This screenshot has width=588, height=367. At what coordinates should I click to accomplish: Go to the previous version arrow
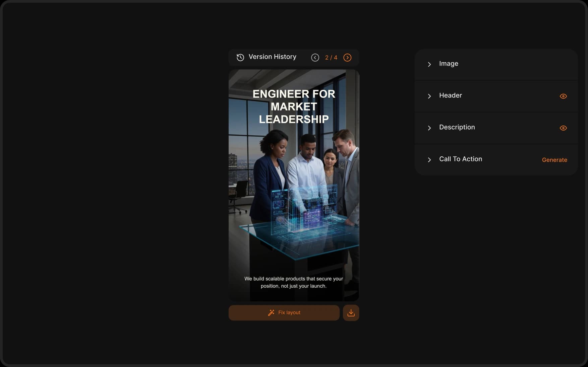point(315,58)
